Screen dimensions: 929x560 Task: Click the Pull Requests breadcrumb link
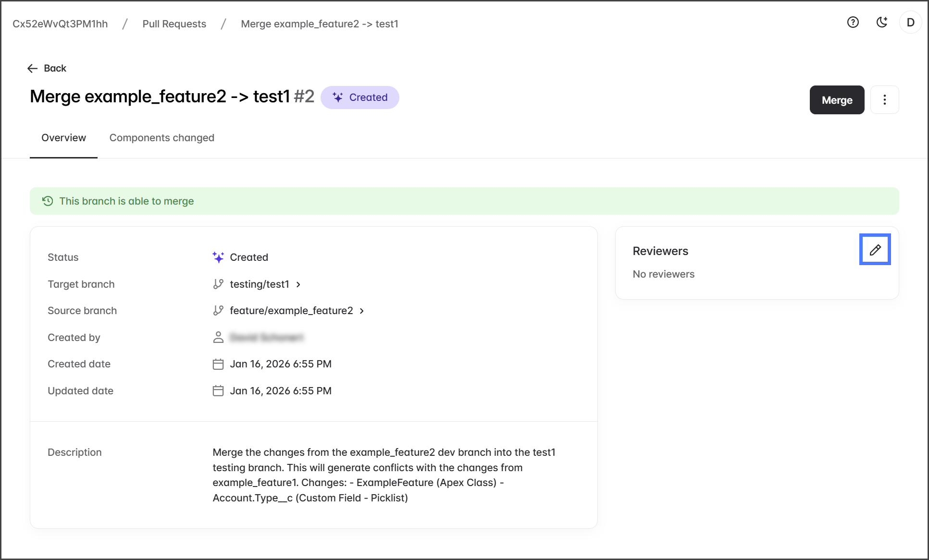click(174, 24)
